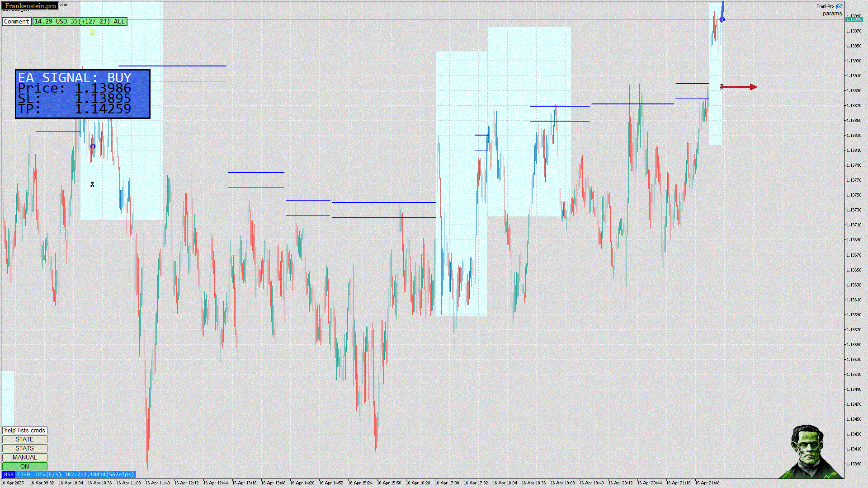Open the params button

(832, 14)
